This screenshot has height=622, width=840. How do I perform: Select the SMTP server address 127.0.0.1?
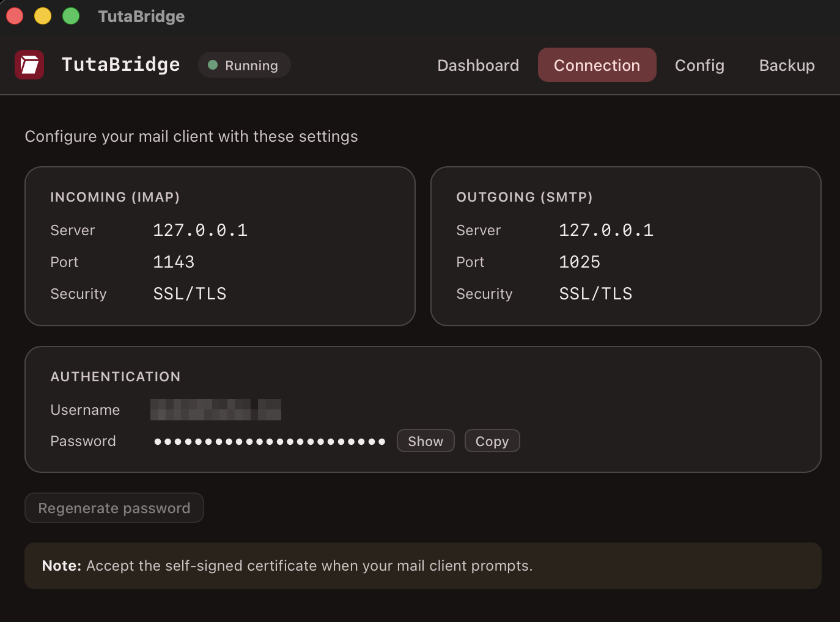[606, 230]
